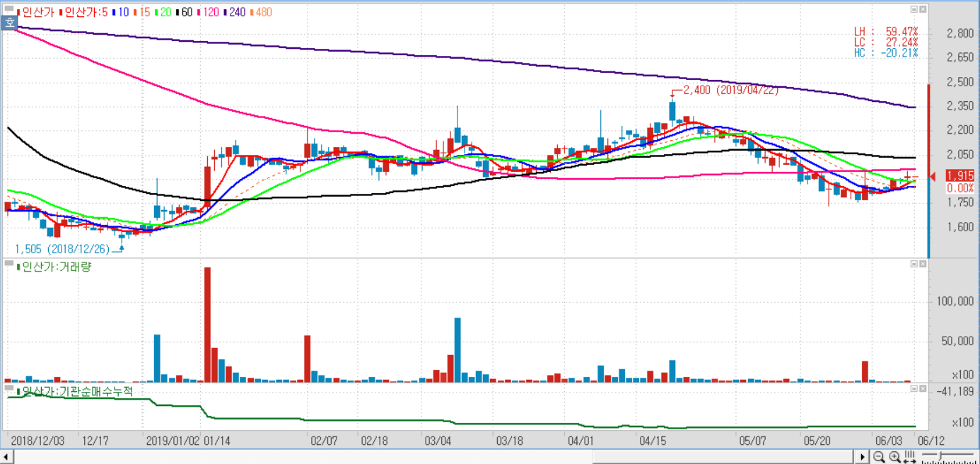Image resolution: width=980 pixels, height=464 pixels.
Task: Maximize the price chart panel
Action: (x=914, y=10)
